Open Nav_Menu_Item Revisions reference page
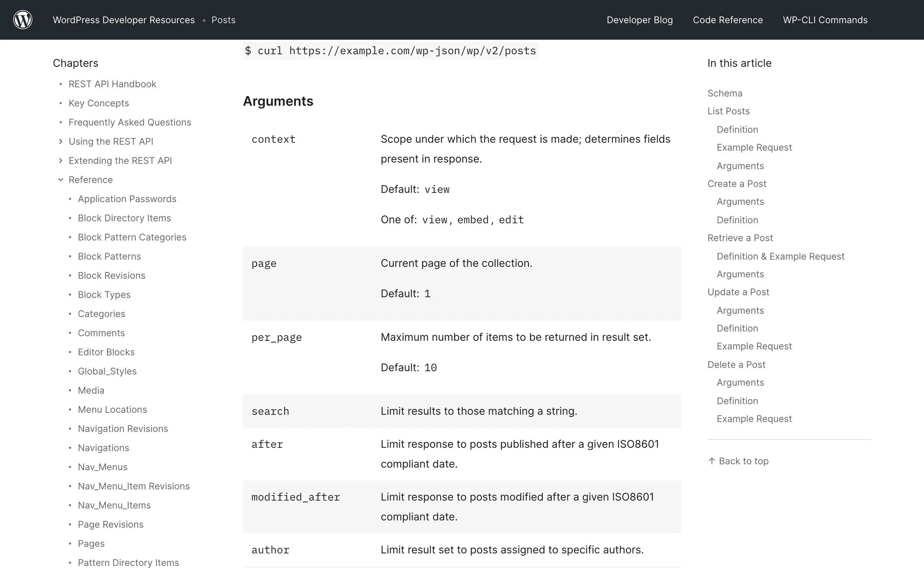This screenshot has width=924, height=568. [x=134, y=486]
